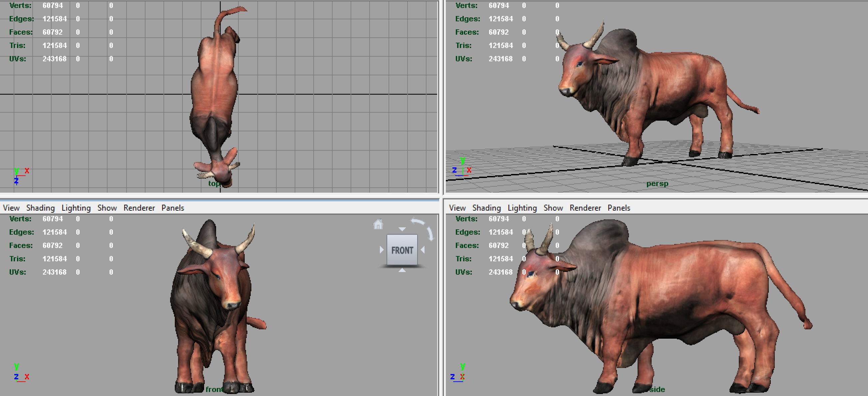Open Panels menu in front panel
The height and width of the screenshot is (396, 868).
tap(172, 208)
